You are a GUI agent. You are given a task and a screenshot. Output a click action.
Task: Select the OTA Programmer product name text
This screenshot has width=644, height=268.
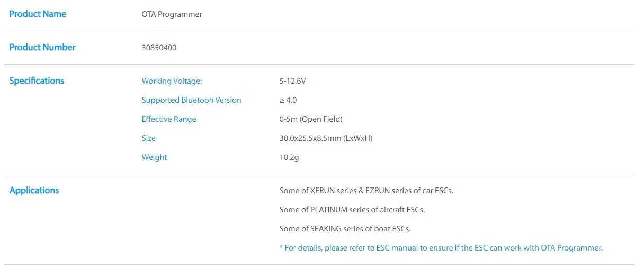[x=172, y=14]
